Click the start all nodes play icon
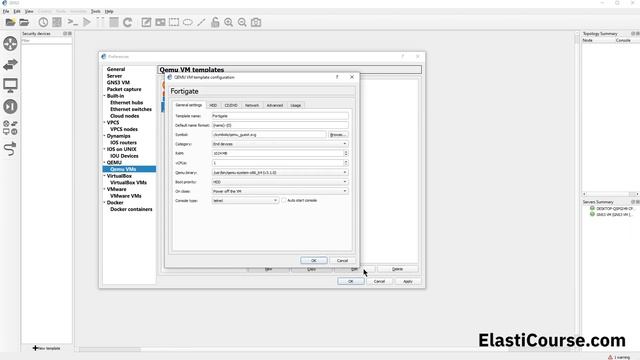Viewport: 640px width, 360px height. coord(87,22)
